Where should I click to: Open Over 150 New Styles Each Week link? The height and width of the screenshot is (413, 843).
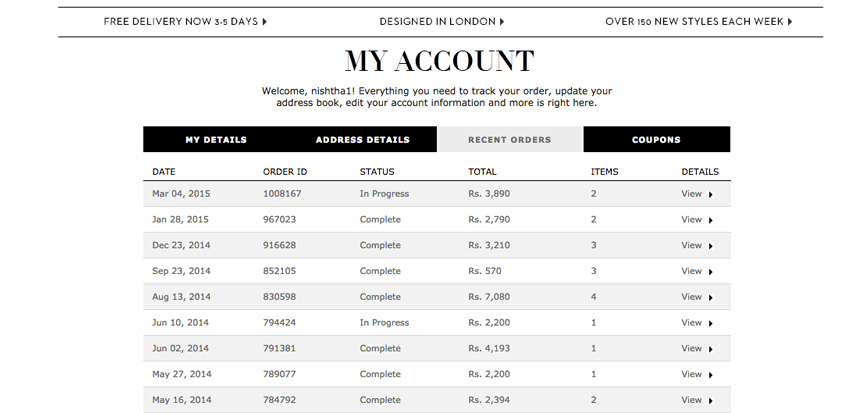point(698,21)
